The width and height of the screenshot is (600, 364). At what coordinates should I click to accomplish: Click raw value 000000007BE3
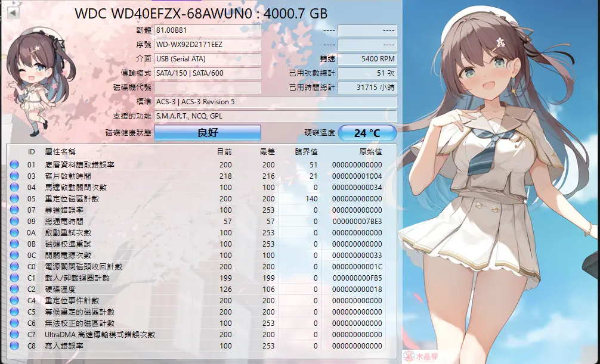(357, 222)
